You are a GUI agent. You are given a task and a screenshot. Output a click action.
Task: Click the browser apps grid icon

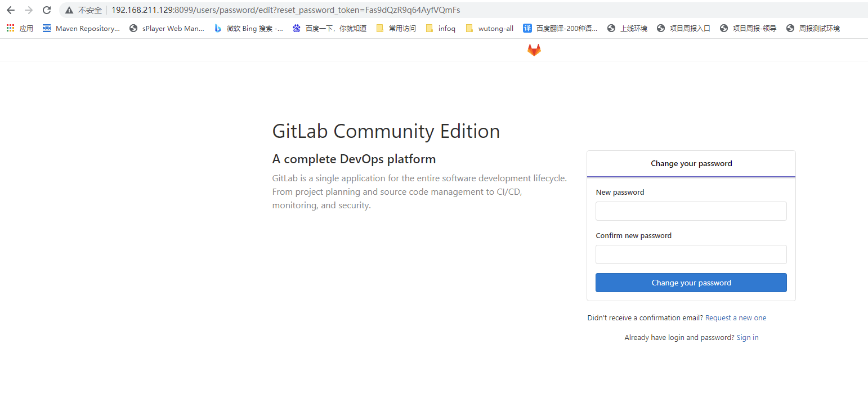point(10,28)
